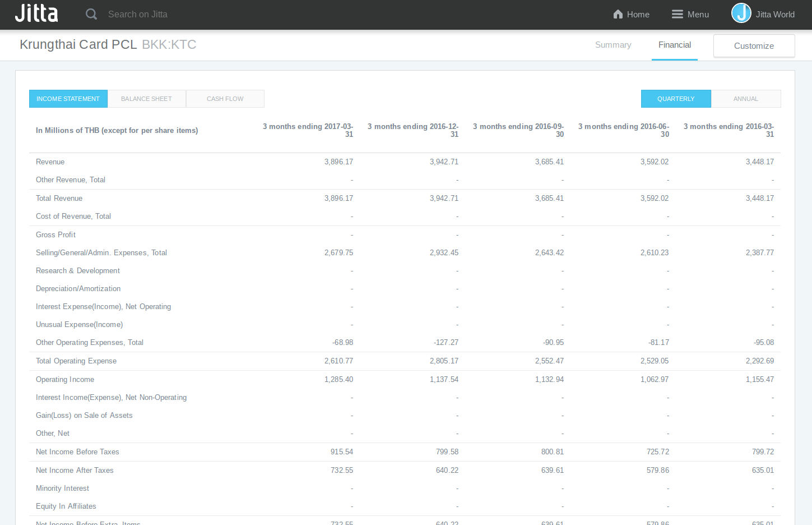Click the search magnifier icon

91,14
